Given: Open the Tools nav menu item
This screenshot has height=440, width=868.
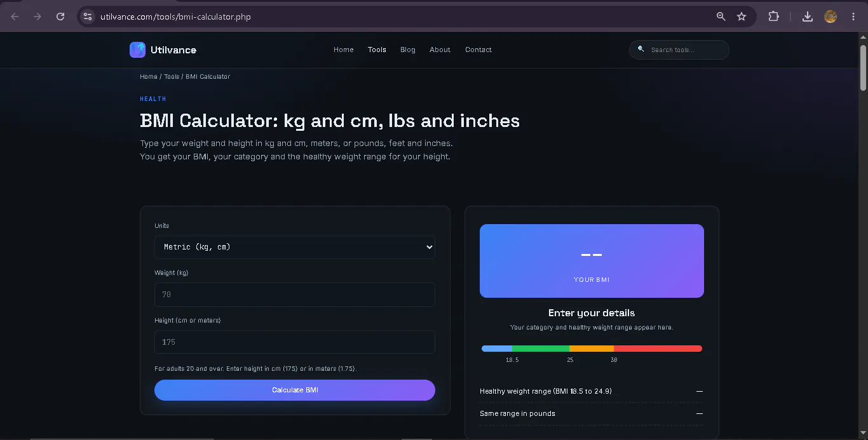Looking at the screenshot, I should pos(377,50).
